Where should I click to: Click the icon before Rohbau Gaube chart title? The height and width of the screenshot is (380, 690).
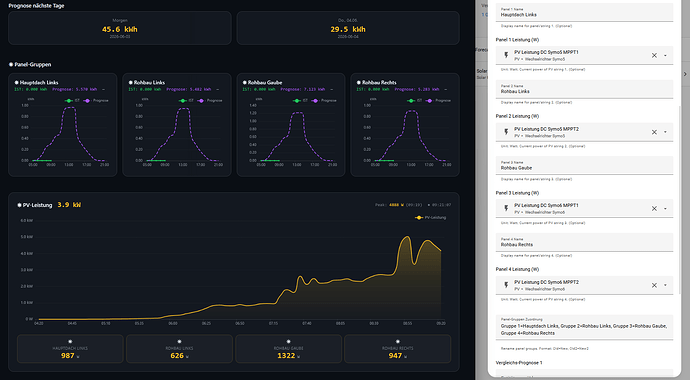pos(245,82)
